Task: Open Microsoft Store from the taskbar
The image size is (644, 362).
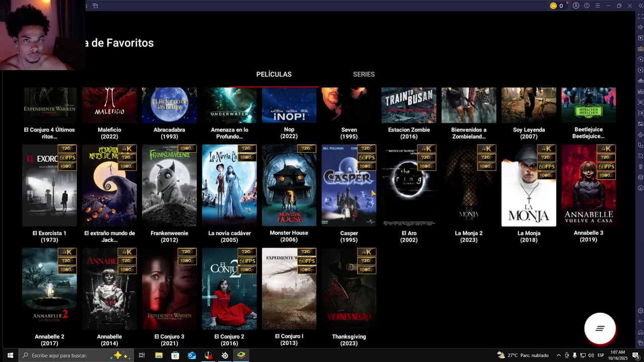Action: (175, 355)
